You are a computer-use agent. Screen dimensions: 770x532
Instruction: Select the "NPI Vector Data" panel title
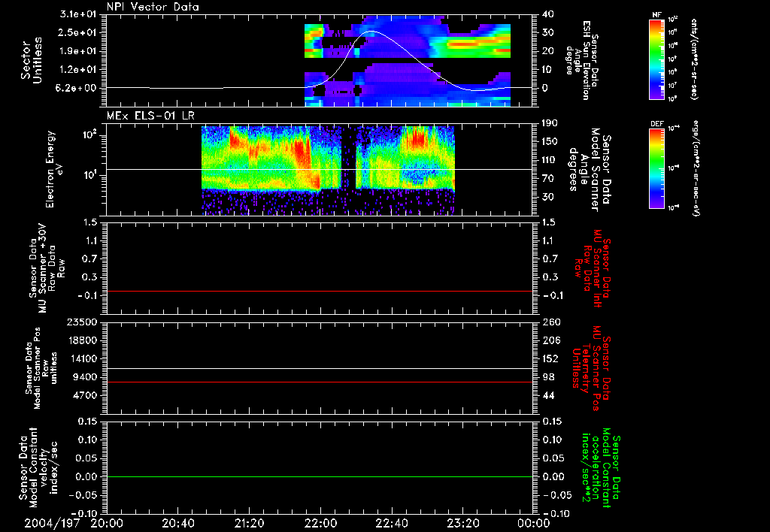[x=153, y=7]
